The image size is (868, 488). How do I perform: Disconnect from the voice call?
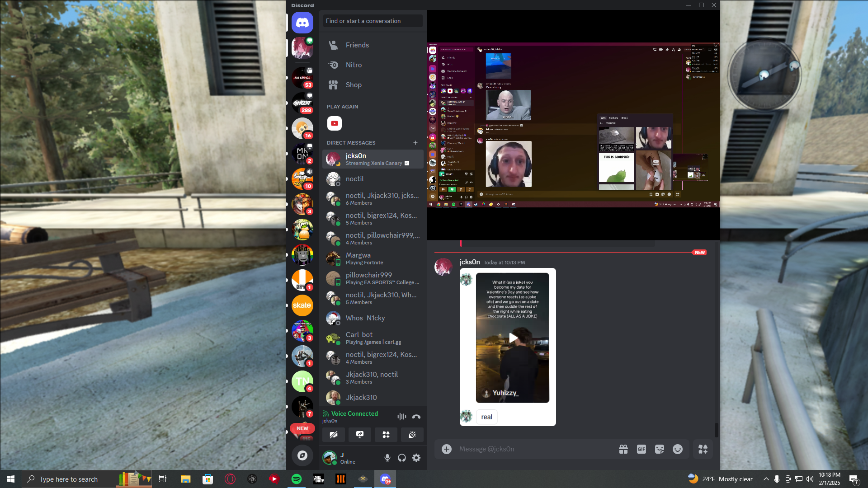[416, 417]
